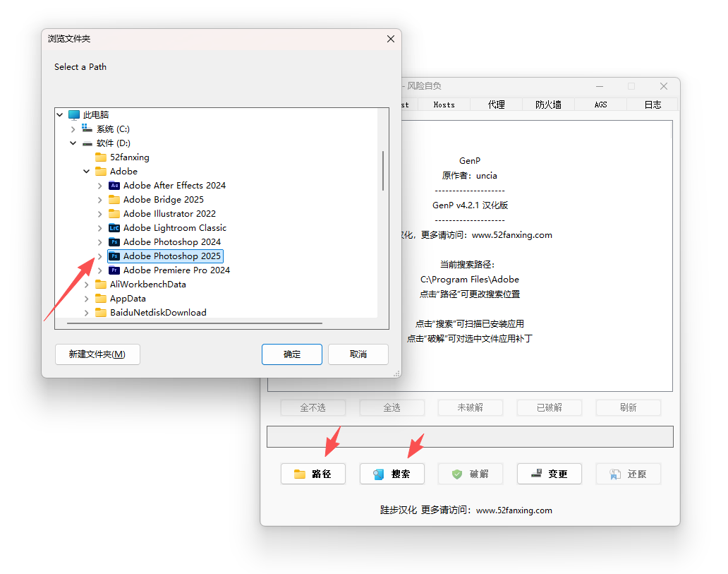Click the Premiere Pro 2024 Pr icon
The height and width of the screenshot is (574, 728).
pyautogui.click(x=114, y=270)
